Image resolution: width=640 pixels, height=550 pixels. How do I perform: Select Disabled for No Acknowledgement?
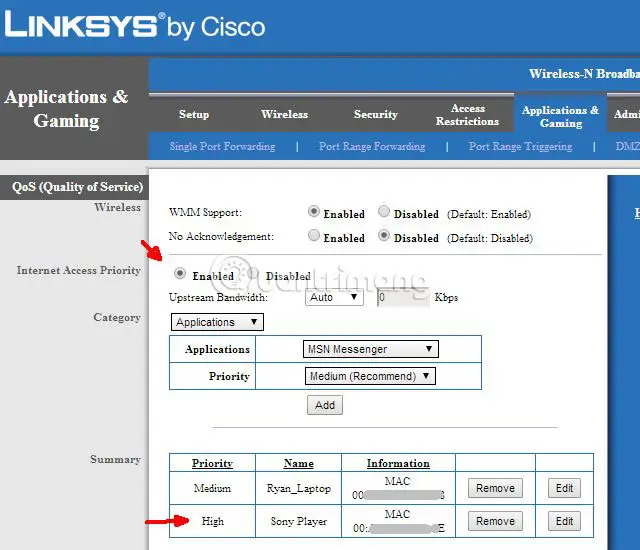(x=384, y=235)
